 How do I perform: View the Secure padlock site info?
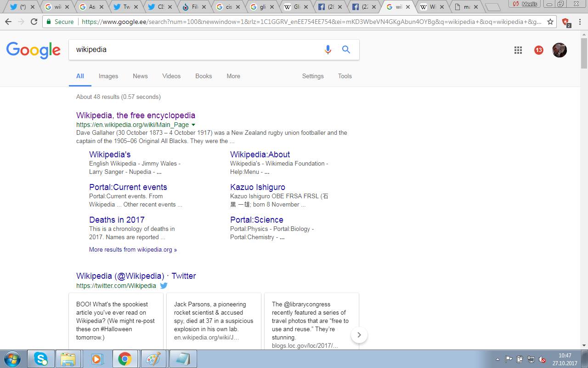pyautogui.click(x=60, y=22)
